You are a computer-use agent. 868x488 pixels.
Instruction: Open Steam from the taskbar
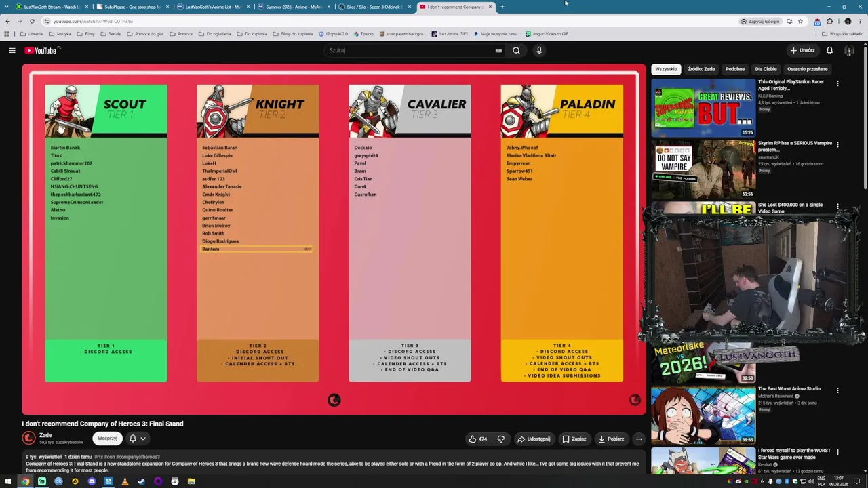tap(141, 481)
